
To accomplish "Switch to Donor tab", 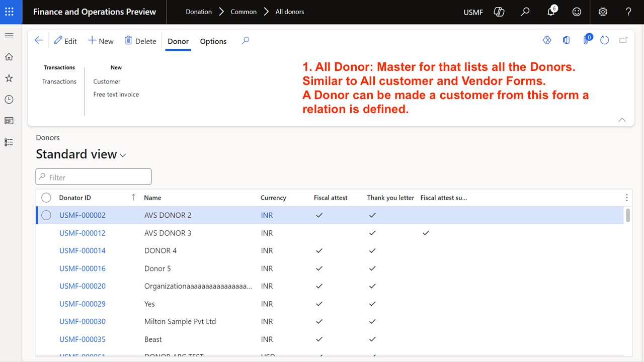I will point(178,41).
